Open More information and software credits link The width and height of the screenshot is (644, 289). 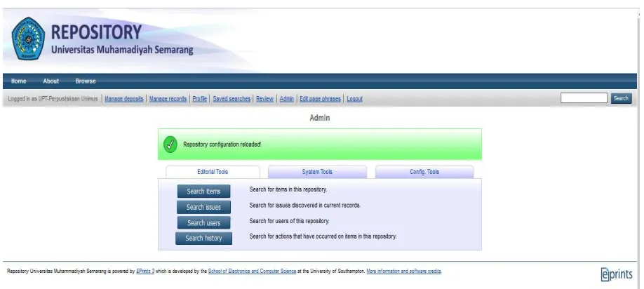coord(404,271)
